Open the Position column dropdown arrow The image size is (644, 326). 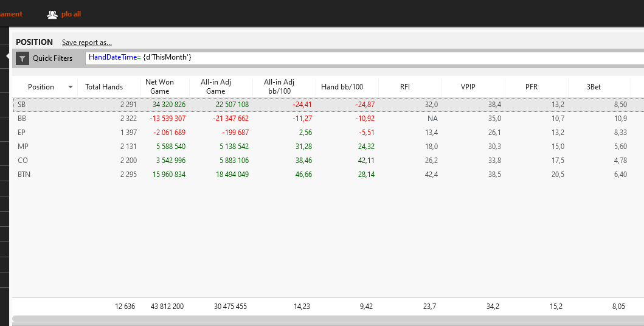tap(71, 87)
